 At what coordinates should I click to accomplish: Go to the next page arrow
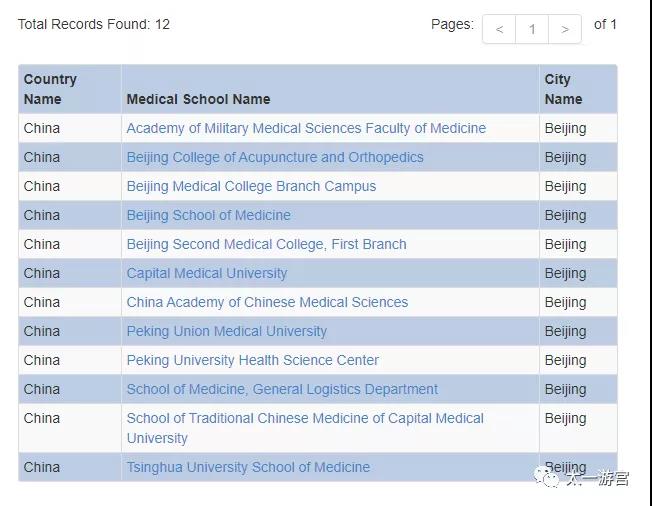(x=565, y=29)
